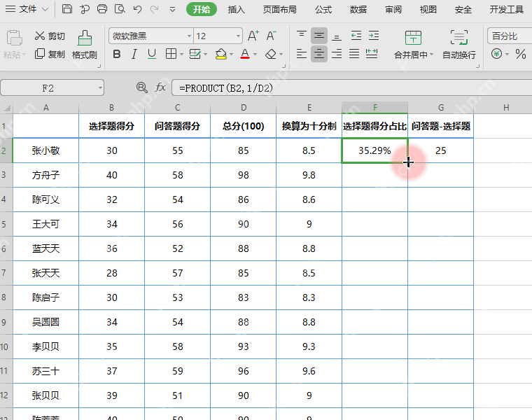Toggle Underline formatting
Image resolution: width=532 pixels, height=420 pixels.
point(152,54)
